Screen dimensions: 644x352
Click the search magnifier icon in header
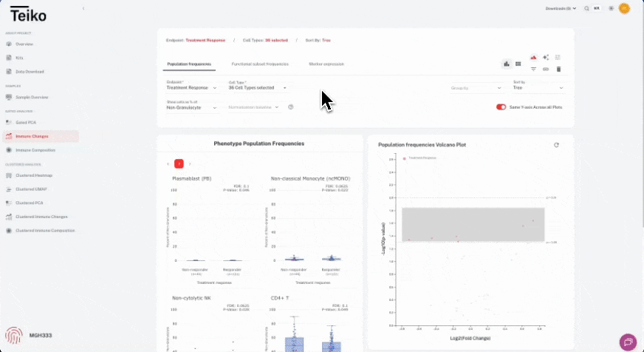click(x=586, y=8)
